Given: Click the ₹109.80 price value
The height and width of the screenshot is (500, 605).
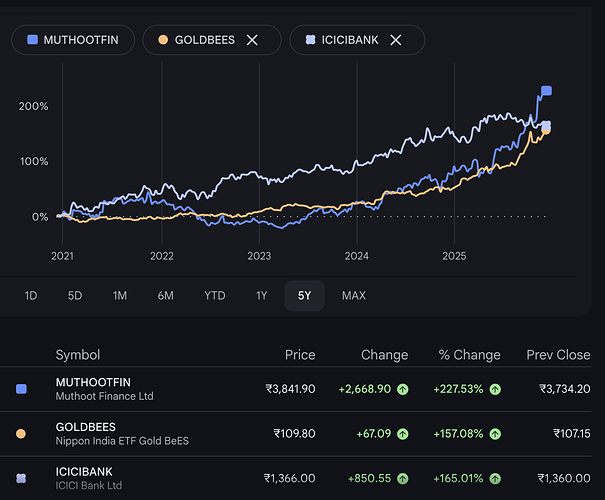Looking at the screenshot, I should [294, 434].
